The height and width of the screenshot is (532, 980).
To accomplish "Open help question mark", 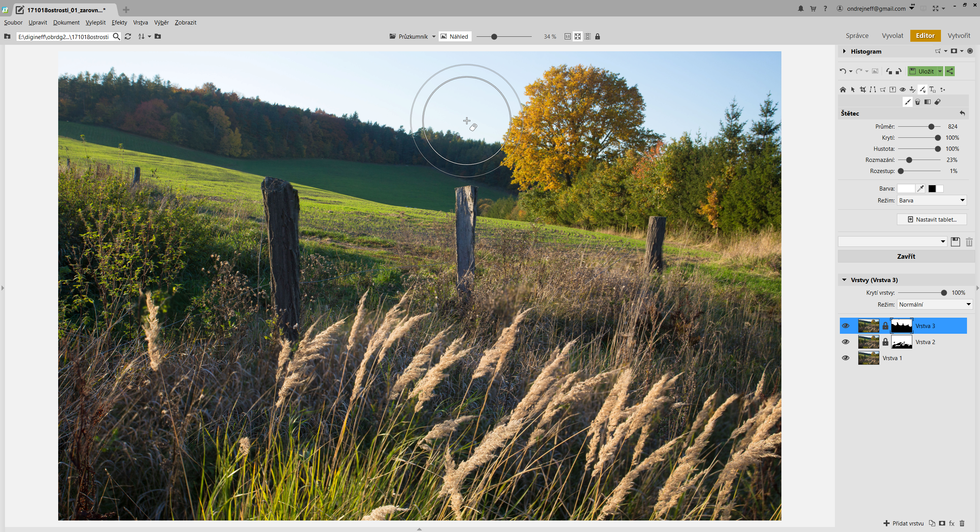I will point(825,8).
